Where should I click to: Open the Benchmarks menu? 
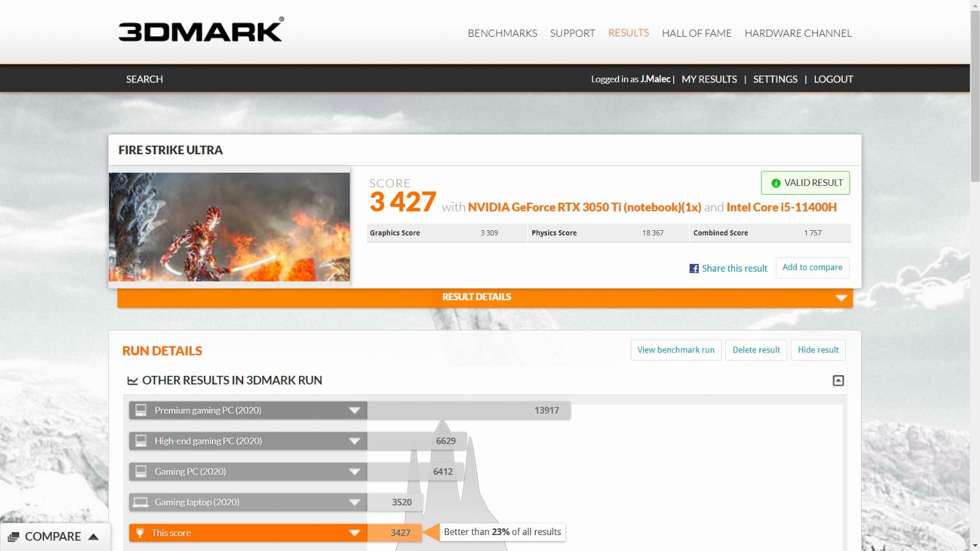click(x=502, y=33)
